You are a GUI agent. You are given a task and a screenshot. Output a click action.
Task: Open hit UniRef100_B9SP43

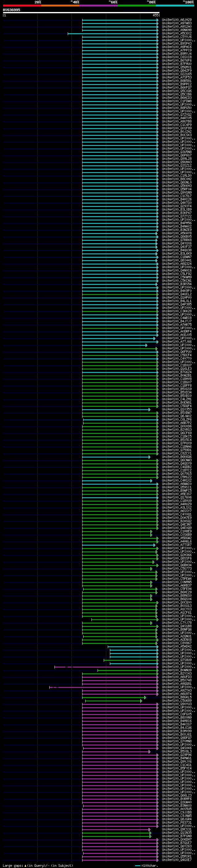coord(176,43)
